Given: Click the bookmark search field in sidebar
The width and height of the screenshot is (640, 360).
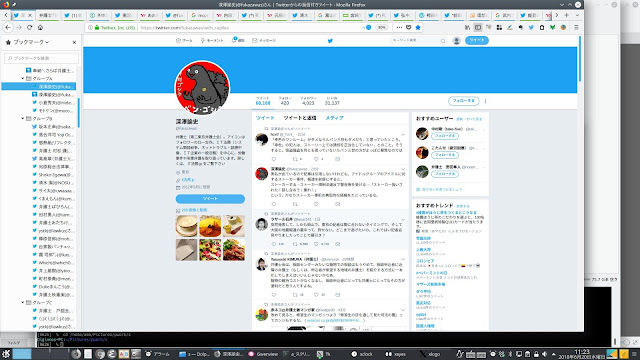Looking at the screenshot, I should tap(41, 58).
